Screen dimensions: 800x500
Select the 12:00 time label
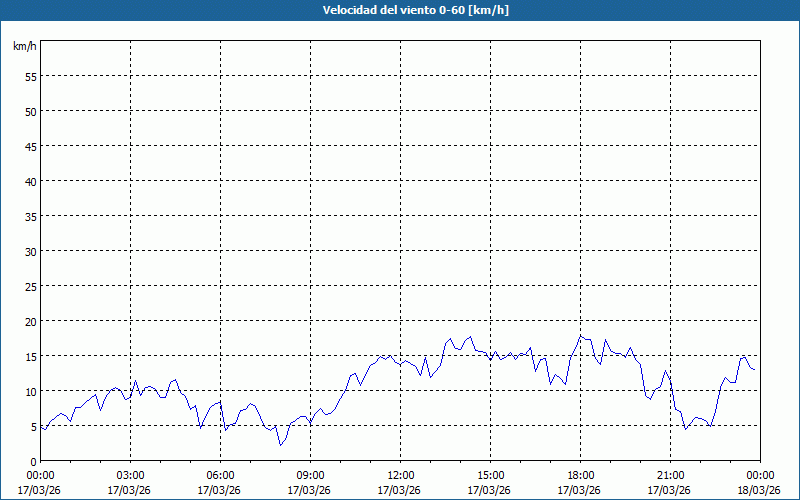tap(400, 475)
